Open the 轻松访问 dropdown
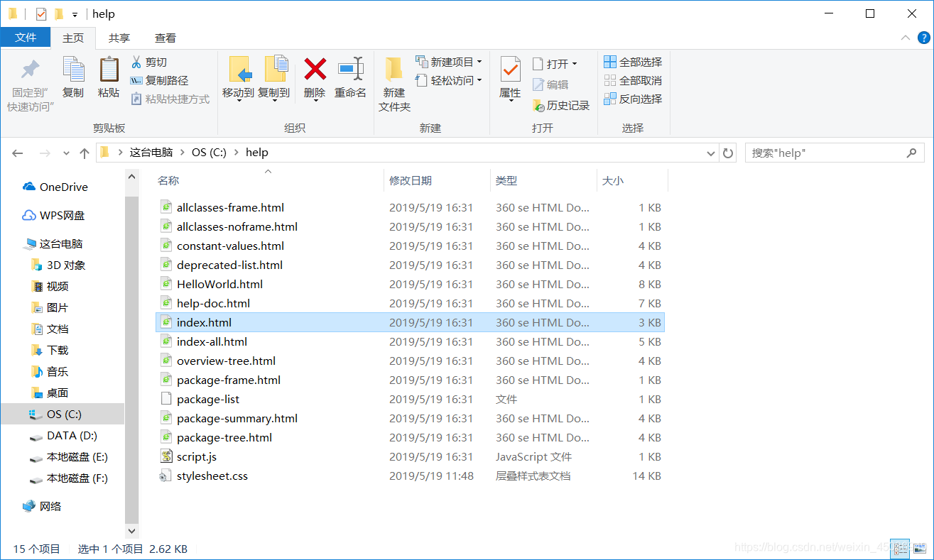 tap(448, 81)
